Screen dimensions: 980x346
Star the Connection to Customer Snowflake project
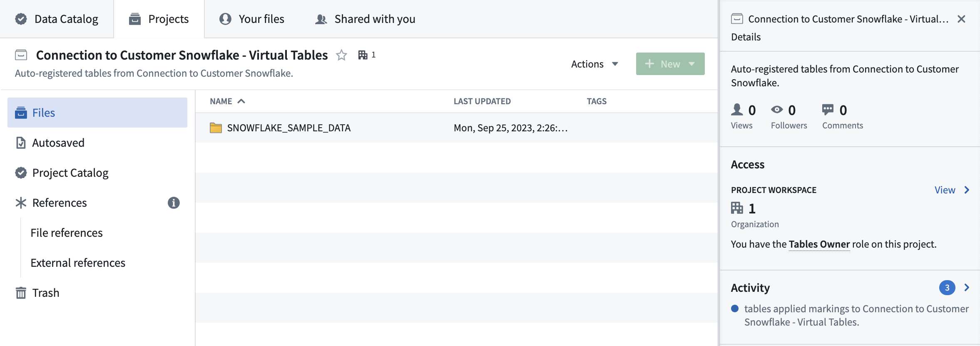[341, 55]
